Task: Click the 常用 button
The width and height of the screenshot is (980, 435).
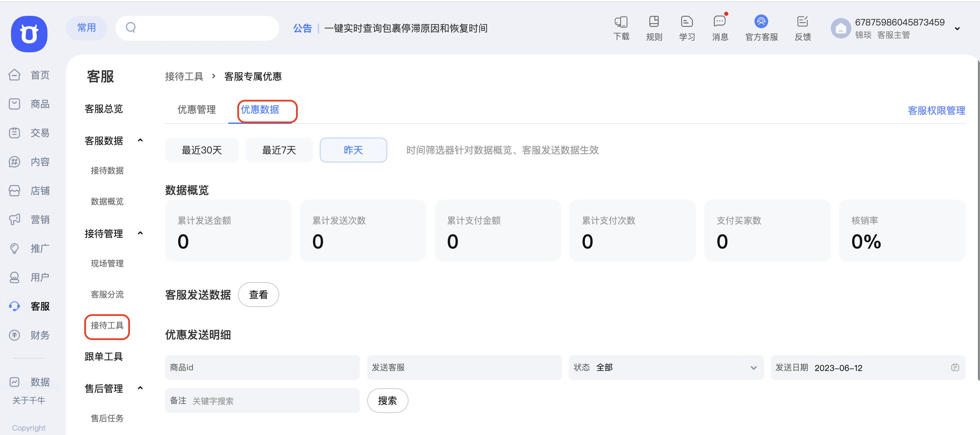Action: 86,28
